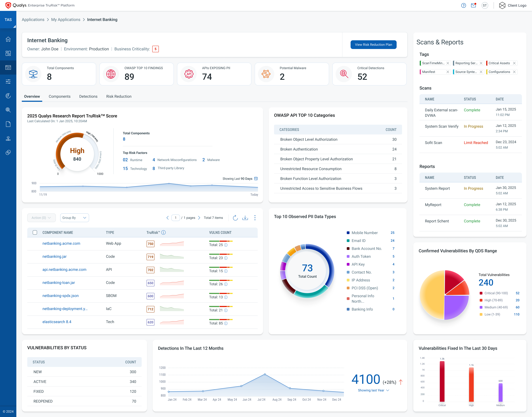
Task: Select the Home icon in the sidebar
Action: click(8, 39)
